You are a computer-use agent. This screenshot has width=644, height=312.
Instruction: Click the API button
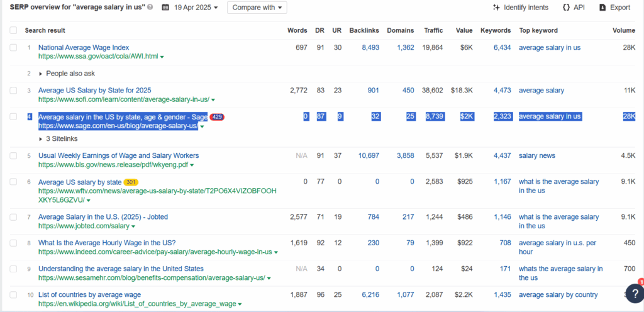pyautogui.click(x=574, y=8)
